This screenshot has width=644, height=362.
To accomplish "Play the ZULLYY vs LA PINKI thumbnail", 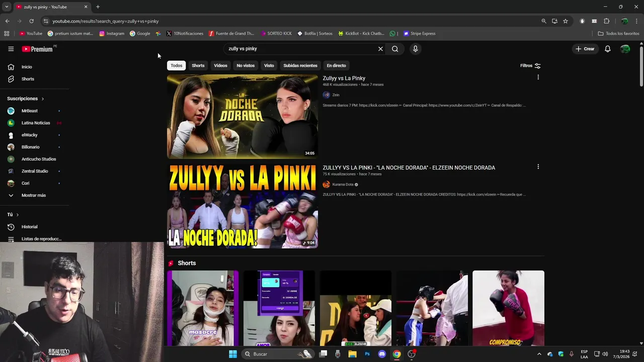I will point(243,206).
